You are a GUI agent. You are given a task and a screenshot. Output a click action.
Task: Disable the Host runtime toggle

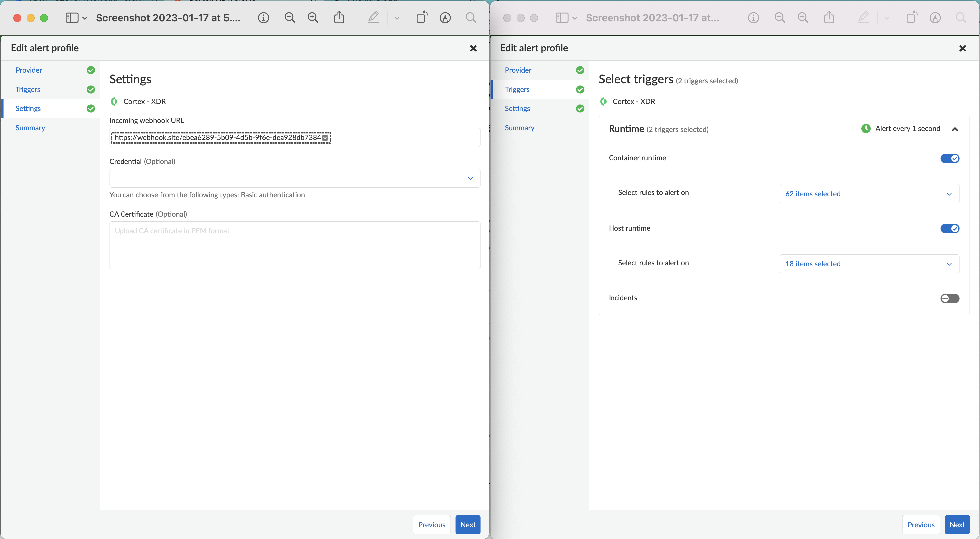click(950, 229)
